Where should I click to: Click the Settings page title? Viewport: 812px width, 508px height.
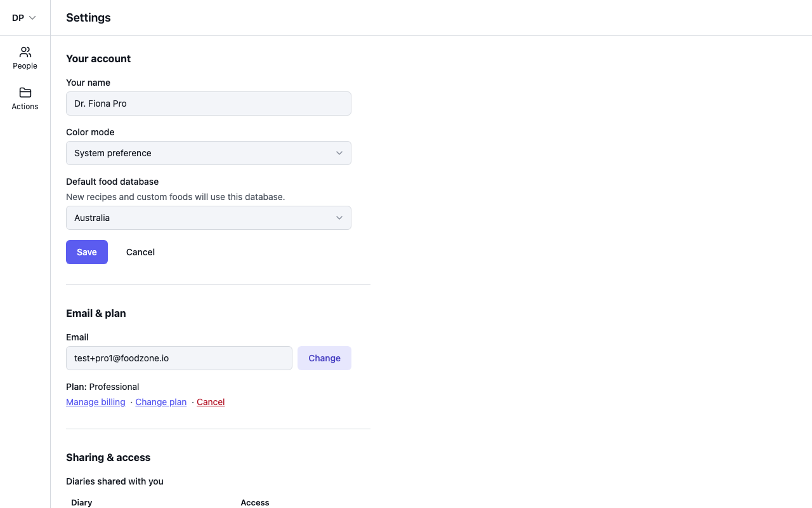88,18
